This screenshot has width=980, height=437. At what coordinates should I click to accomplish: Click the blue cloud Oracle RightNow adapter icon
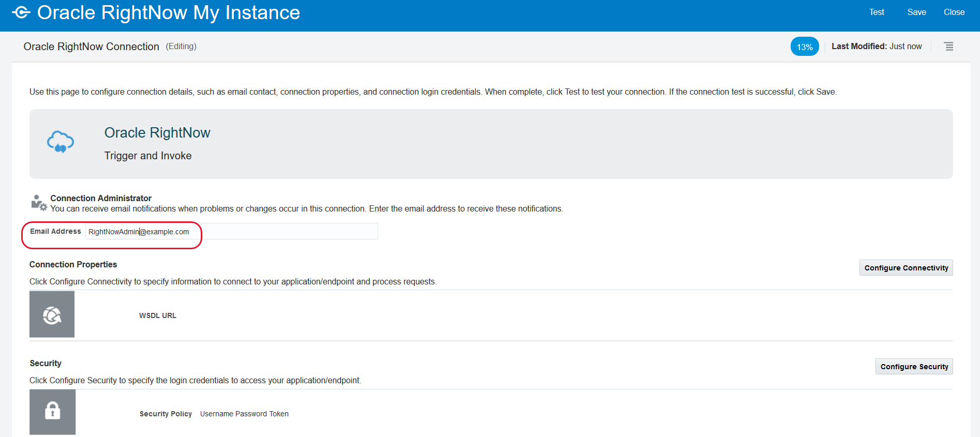pos(60,142)
